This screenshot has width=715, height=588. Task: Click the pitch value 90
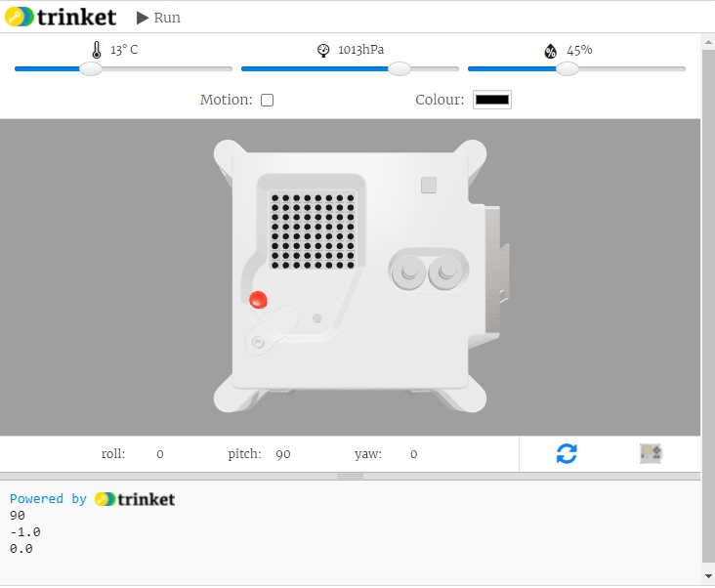click(x=283, y=454)
